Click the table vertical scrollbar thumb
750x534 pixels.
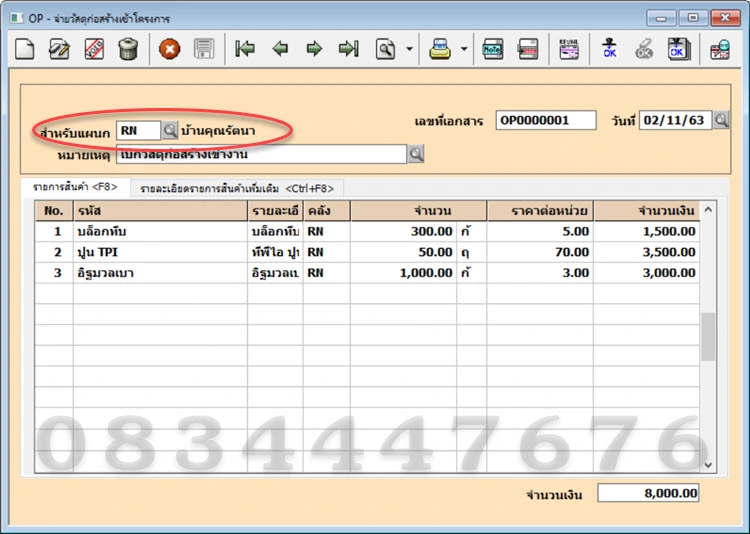(708, 337)
